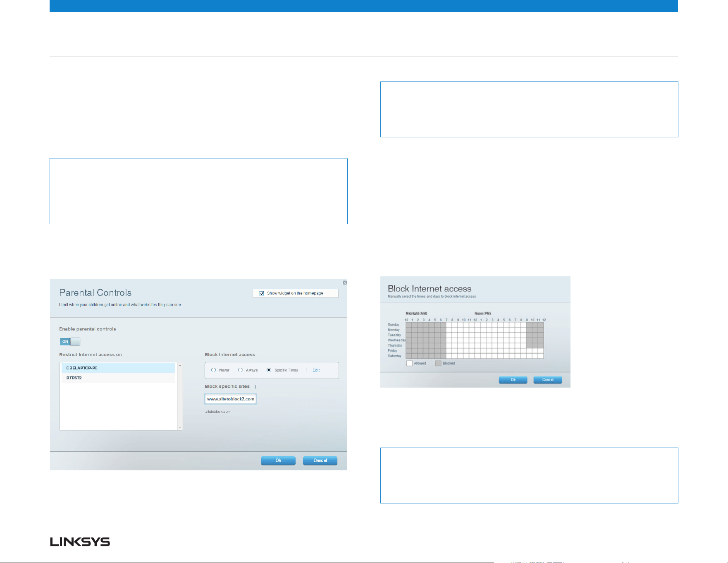The image size is (728, 563).
Task: Click the Allowed legend swatch
Action: [x=410, y=363]
